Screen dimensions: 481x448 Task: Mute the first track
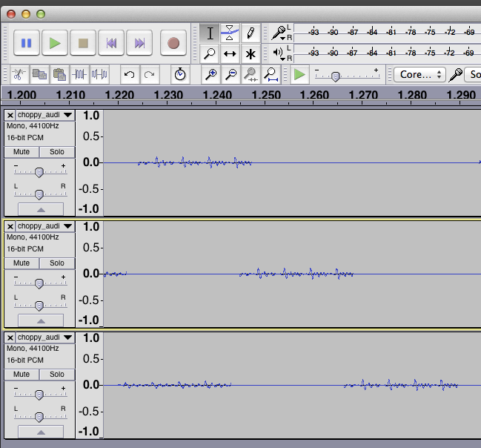tap(21, 152)
